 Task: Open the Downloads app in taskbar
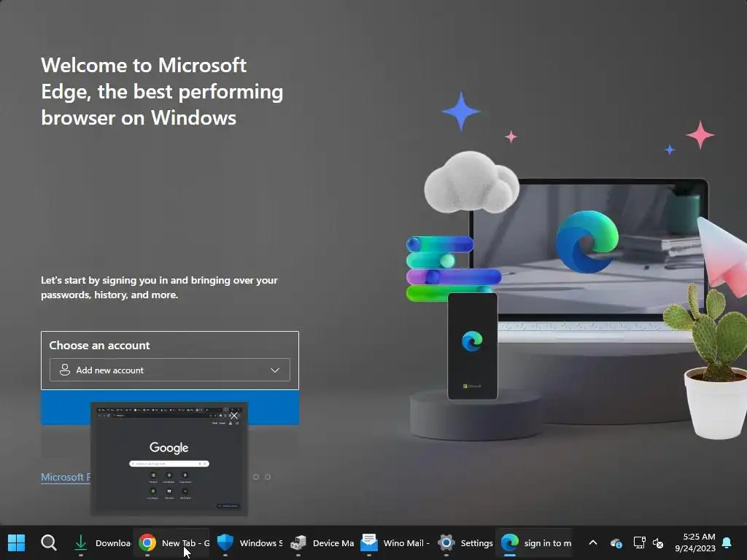click(102, 542)
